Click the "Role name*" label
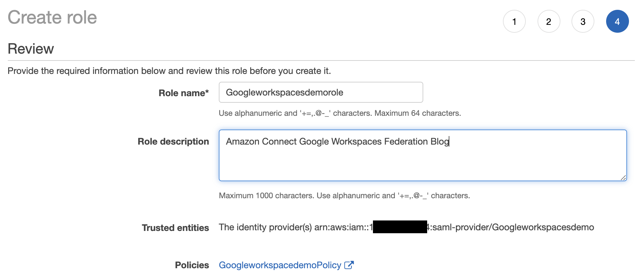644x280 pixels. pos(184,93)
